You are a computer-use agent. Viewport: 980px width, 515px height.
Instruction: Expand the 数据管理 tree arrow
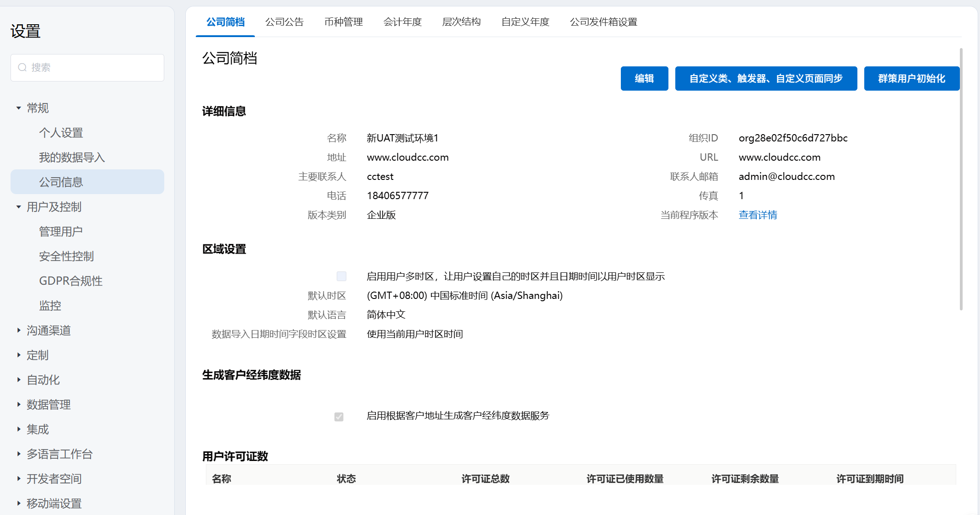[19, 405]
